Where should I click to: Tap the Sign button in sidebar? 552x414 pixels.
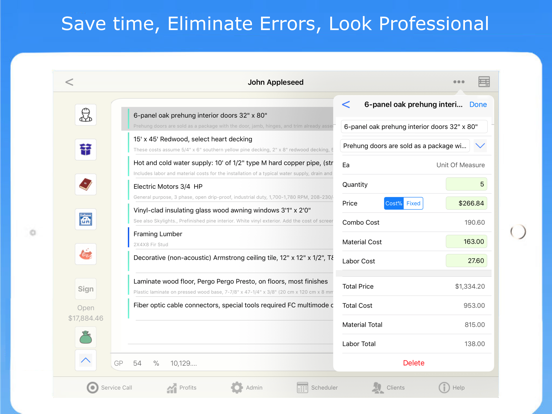coord(86,289)
